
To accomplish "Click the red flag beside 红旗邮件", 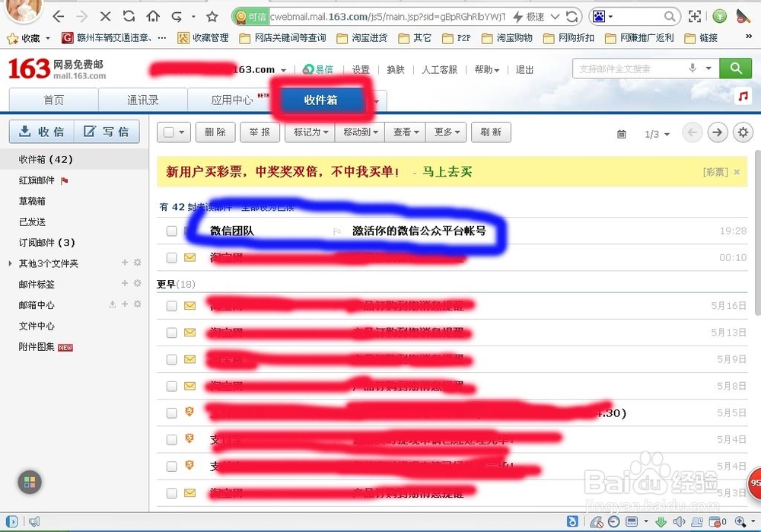I will [64, 180].
